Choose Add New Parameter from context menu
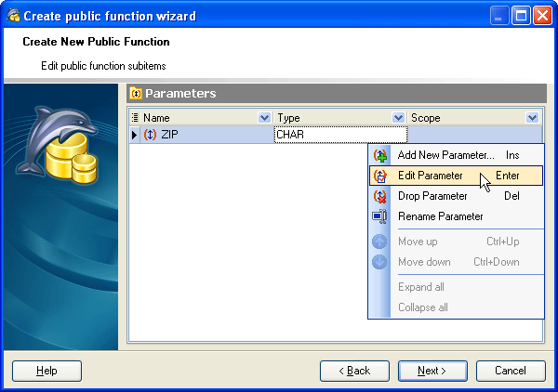The height and width of the screenshot is (392, 558). coord(445,155)
